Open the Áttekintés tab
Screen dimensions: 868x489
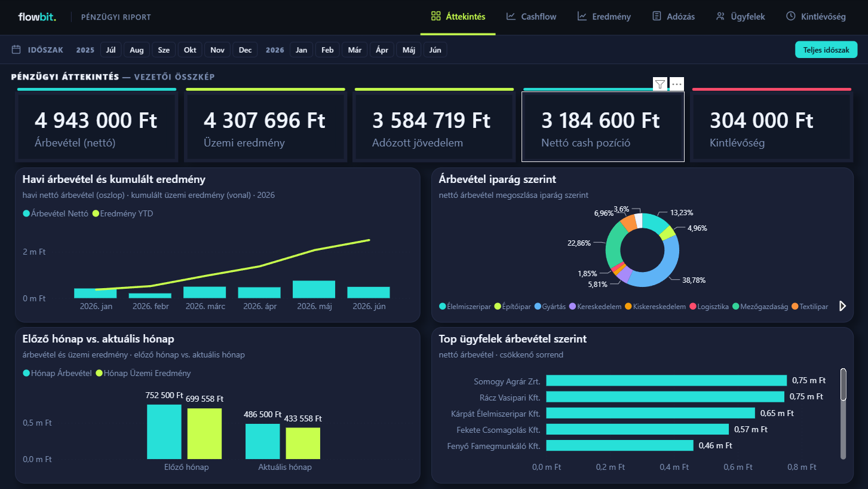point(458,17)
